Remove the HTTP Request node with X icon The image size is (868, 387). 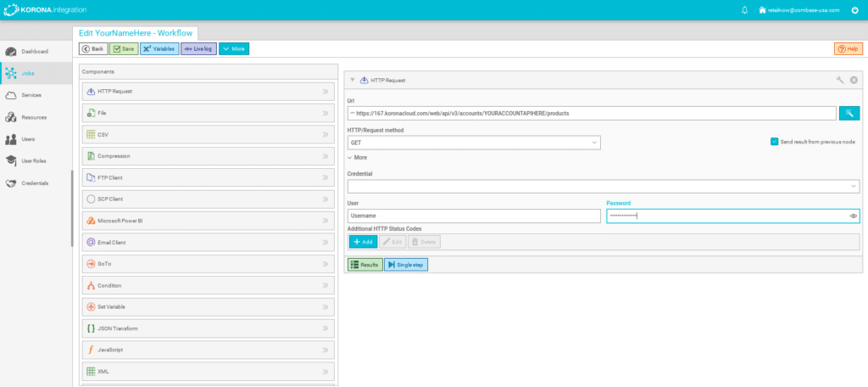(x=854, y=80)
